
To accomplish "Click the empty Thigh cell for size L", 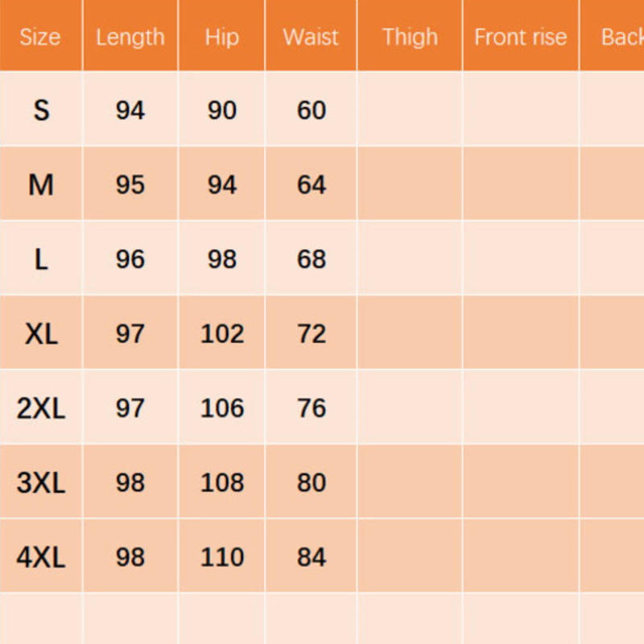I will [410, 259].
